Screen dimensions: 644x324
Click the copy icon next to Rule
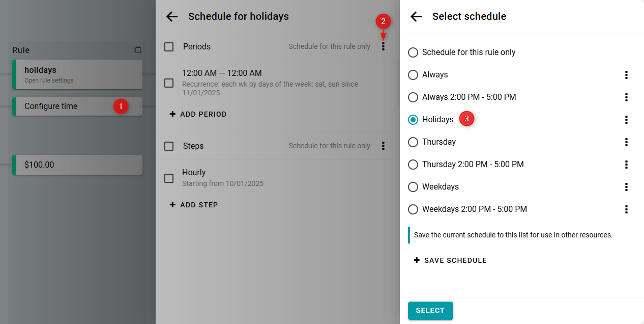pos(137,49)
